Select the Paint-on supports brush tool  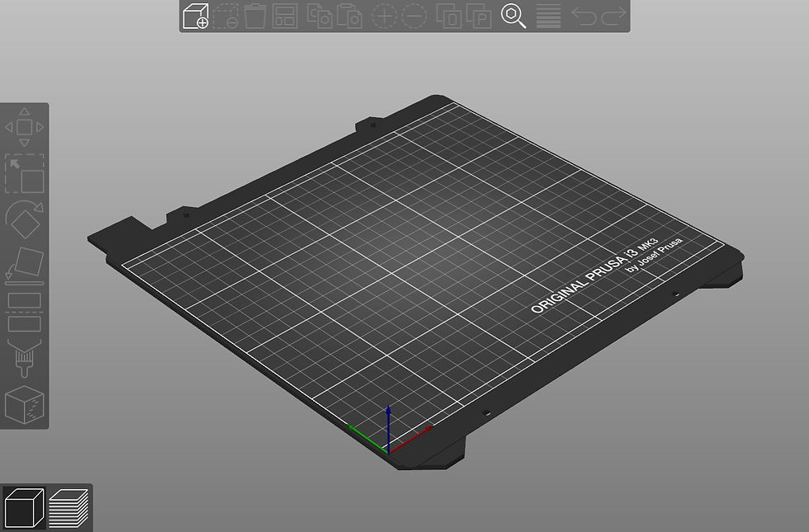click(x=24, y=358)
